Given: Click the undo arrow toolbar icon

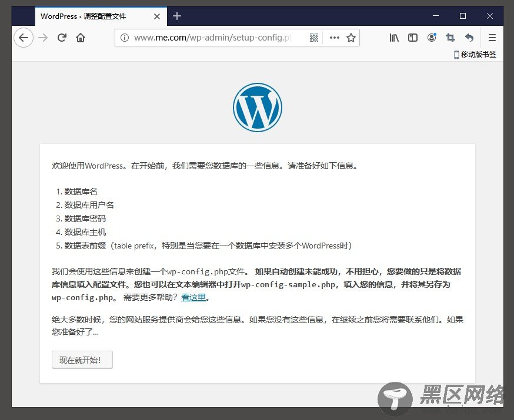Looking at the screenshot, I should 469,38.
